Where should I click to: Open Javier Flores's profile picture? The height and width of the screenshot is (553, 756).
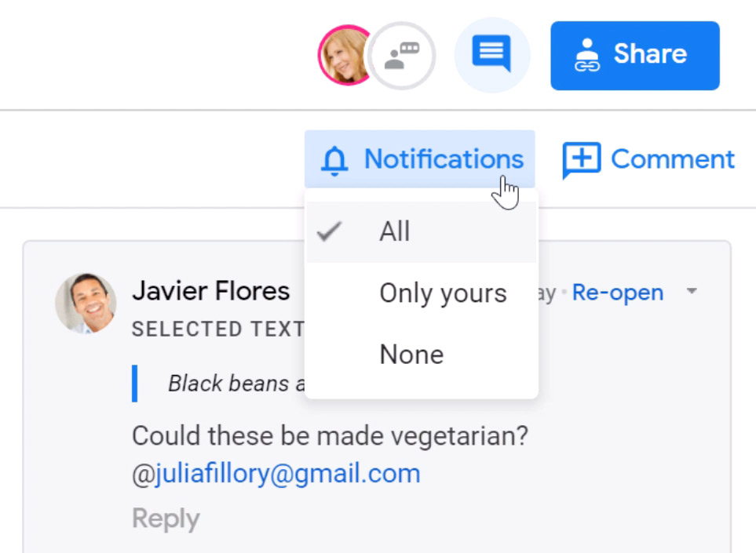(x=86, y=304)
